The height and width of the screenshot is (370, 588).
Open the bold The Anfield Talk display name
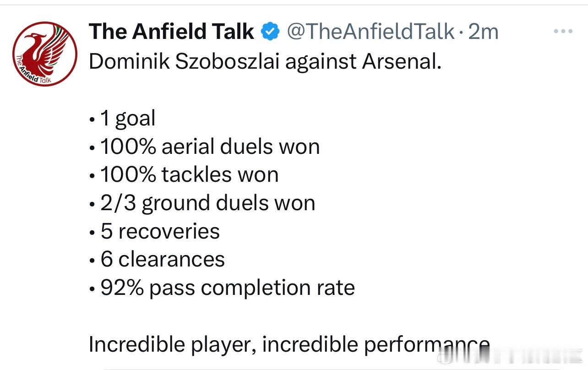point(171,32)
